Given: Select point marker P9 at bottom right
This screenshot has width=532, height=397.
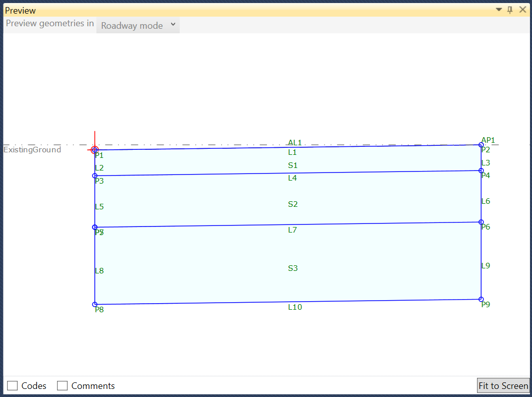Looking at the screenshot, I should [x=480, y=299].
